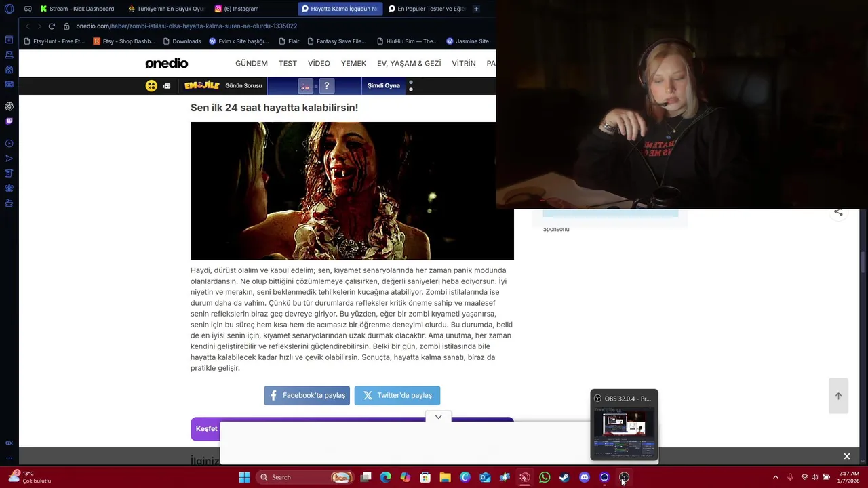Open Microsoft Store from the taskbar

[425, 477]
